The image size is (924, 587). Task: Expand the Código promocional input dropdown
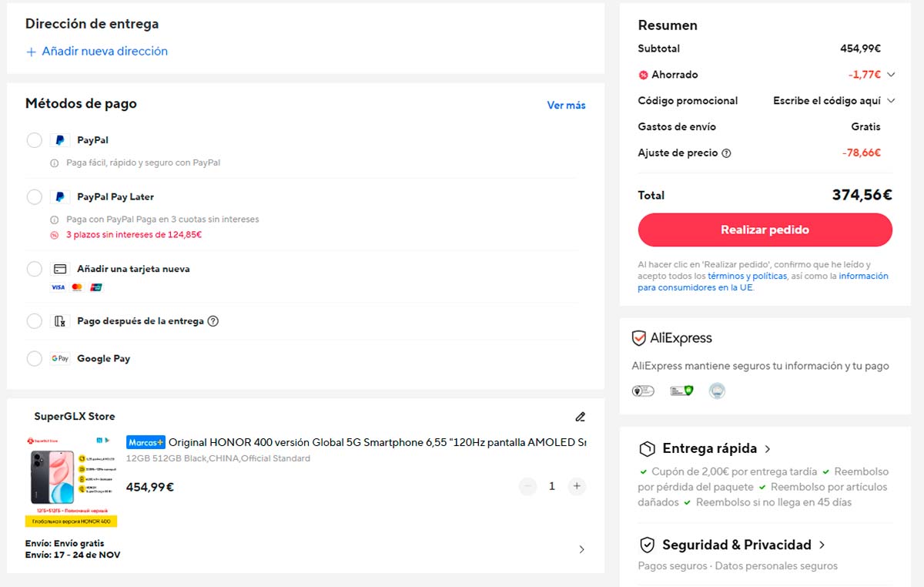pyautogui.click(x=891, y=101)
